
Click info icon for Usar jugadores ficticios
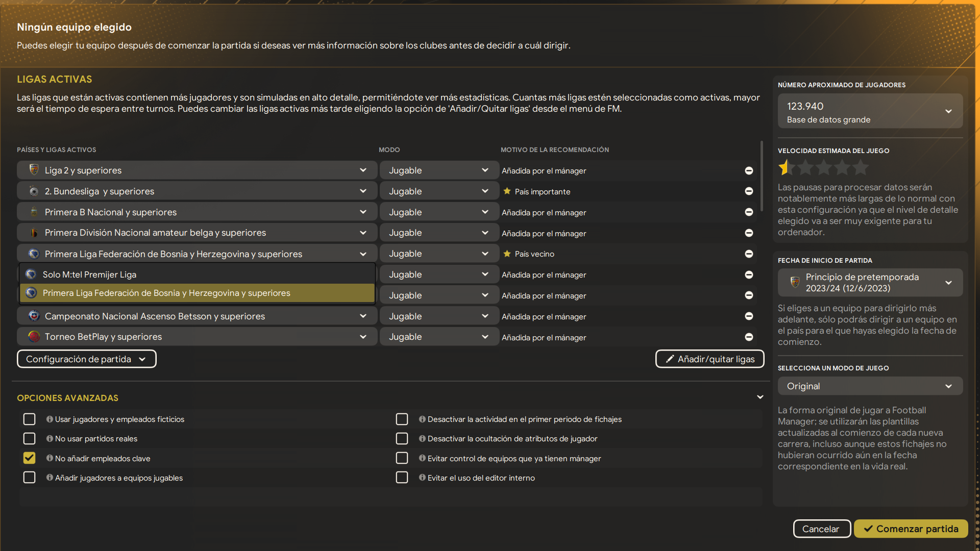[x=50, y=419]
